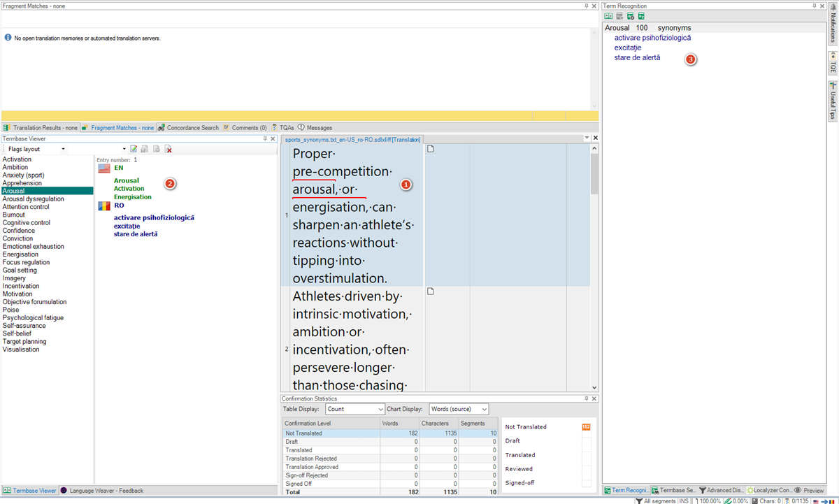Switch to Fragment Matches tab
Screen dimensions: 839x504
coord(118,128)
